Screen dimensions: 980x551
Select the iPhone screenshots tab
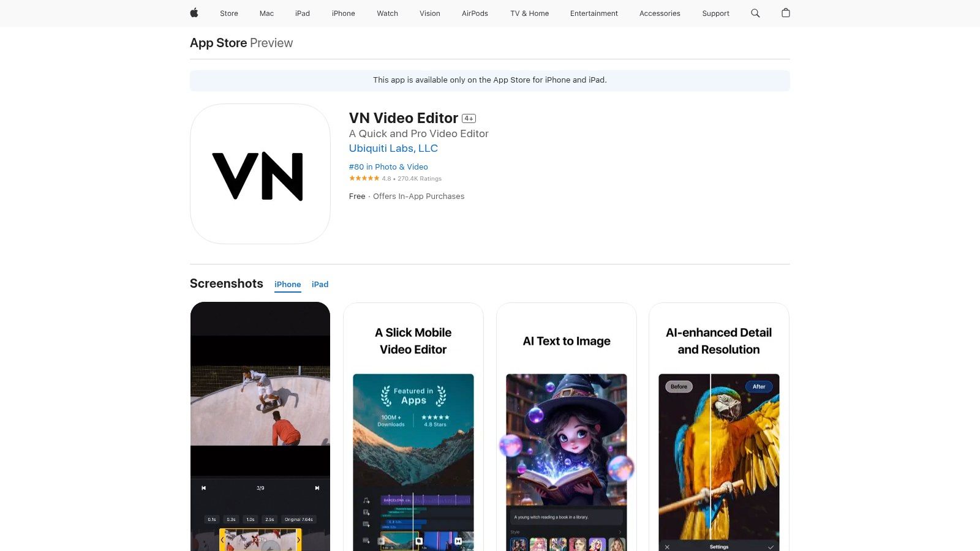pyautogui.click(x=287, y=284)
